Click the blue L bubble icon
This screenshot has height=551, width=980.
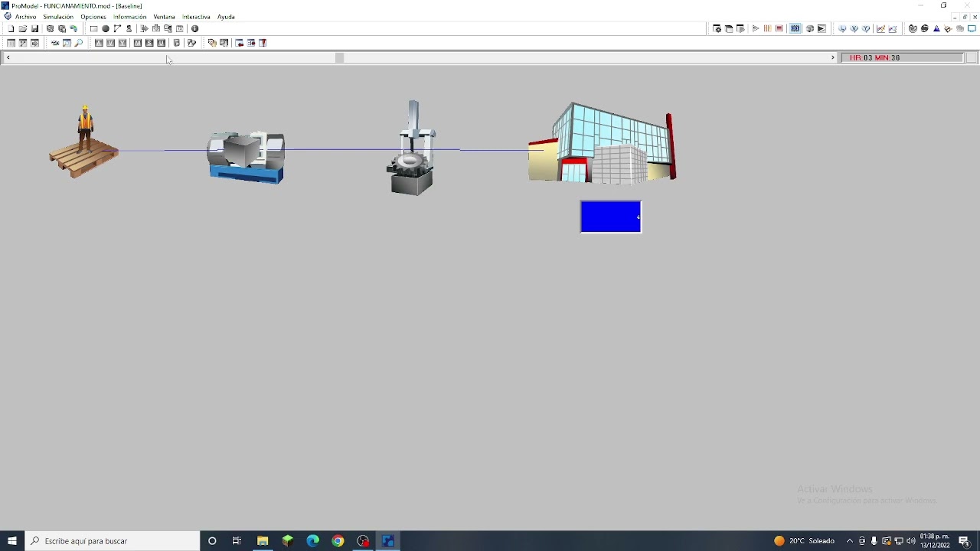pos(843,29)
